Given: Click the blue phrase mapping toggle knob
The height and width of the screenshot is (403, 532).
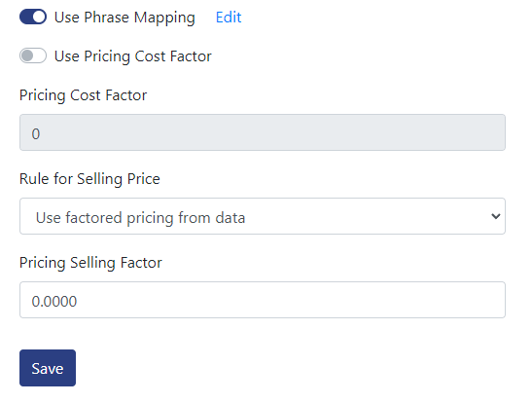Looking at the screenshot, I should coord(39,17).
